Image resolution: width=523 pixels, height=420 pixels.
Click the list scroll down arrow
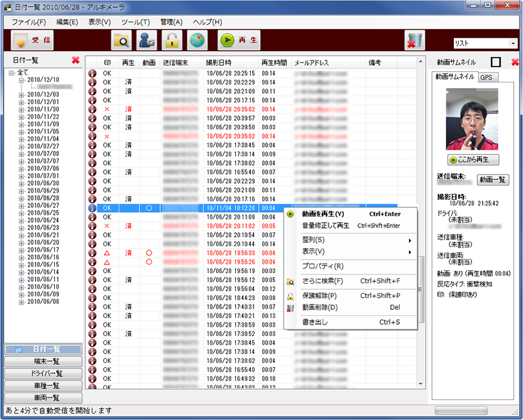pos(421,384)
